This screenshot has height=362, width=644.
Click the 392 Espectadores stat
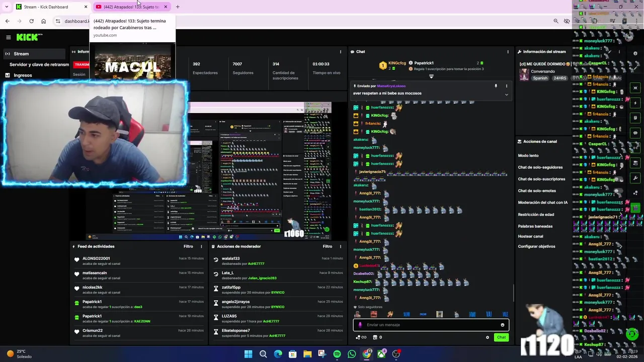pos(205,68)
